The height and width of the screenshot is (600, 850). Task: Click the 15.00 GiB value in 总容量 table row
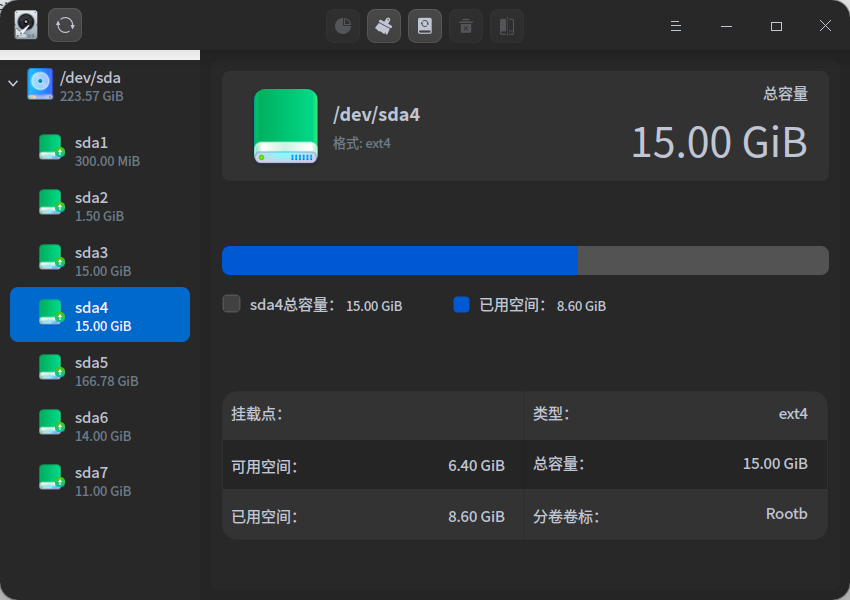[x=775, y=464]
